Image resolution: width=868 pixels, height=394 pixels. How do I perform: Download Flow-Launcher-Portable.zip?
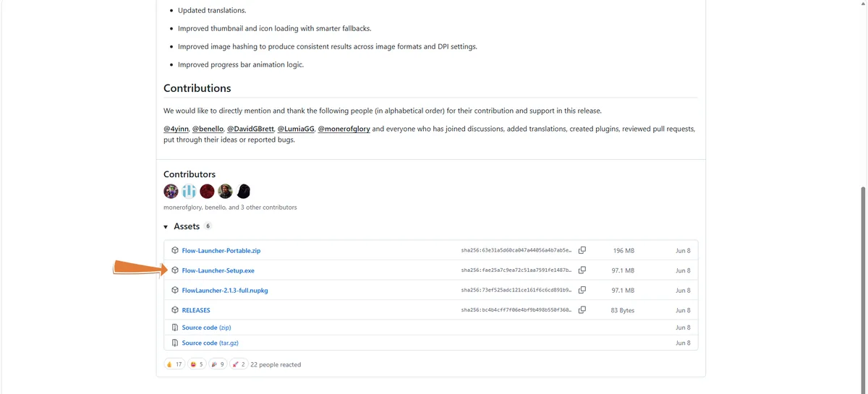pos(221,251)
